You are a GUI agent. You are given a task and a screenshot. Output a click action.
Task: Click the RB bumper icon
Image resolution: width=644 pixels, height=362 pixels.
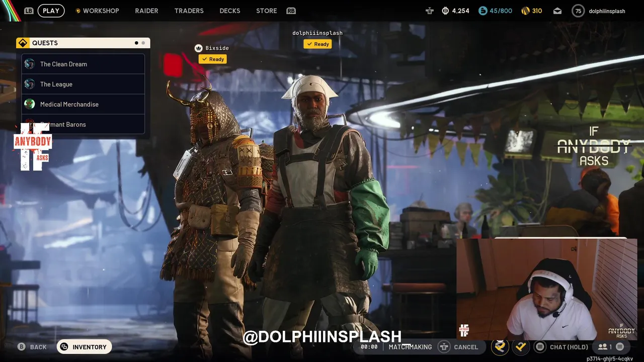(x=291, y=11)
